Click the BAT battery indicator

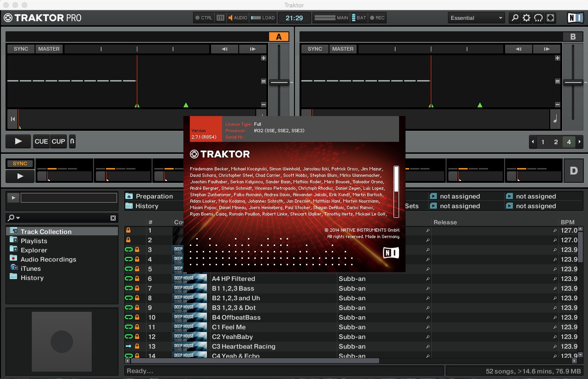pyautogui.click(x=359, y=18)
